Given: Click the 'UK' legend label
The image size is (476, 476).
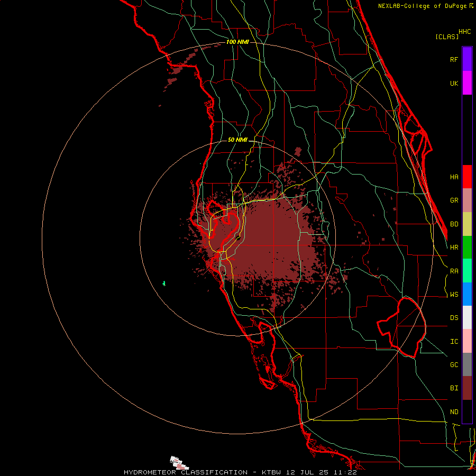Looking at the screenshot, I should point(454,83).
